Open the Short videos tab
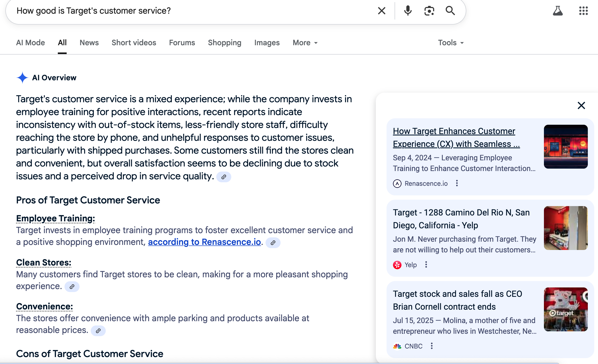Viewport: 598px width, 364px height. point(134,43)
